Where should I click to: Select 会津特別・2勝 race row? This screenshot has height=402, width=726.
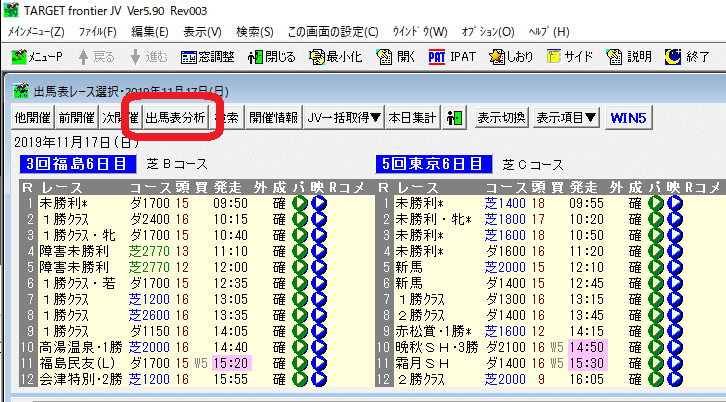pos(196,379)
